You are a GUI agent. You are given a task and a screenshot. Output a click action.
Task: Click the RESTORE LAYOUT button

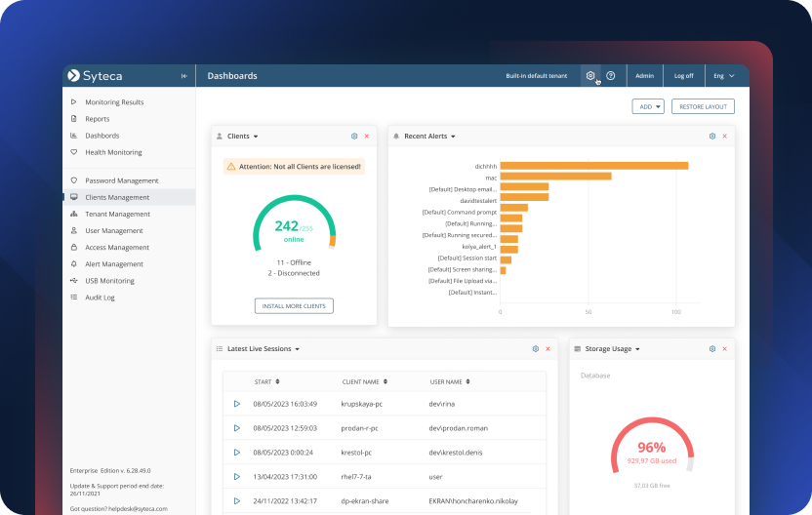(x=703, y=106)
